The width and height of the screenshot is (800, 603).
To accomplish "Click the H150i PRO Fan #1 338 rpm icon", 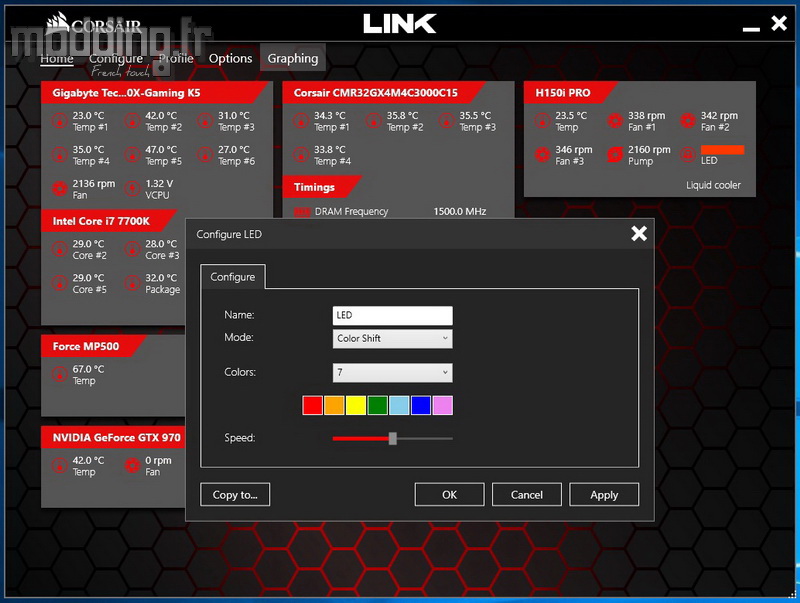I will [x=615, y=121].
